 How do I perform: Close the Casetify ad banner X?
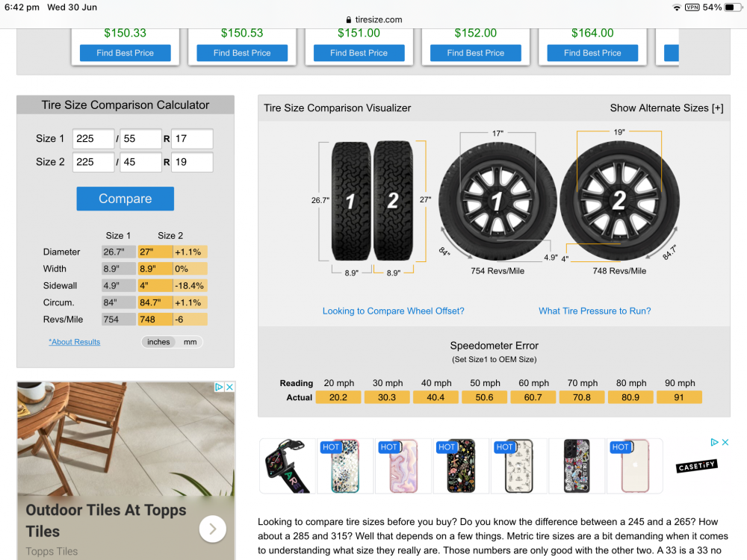click(x=725, y=442)
